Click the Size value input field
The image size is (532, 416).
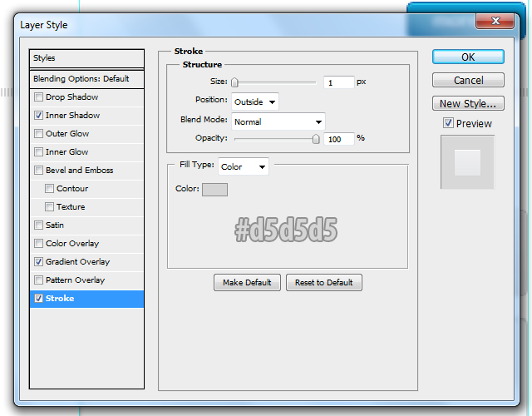coord(339,82)
